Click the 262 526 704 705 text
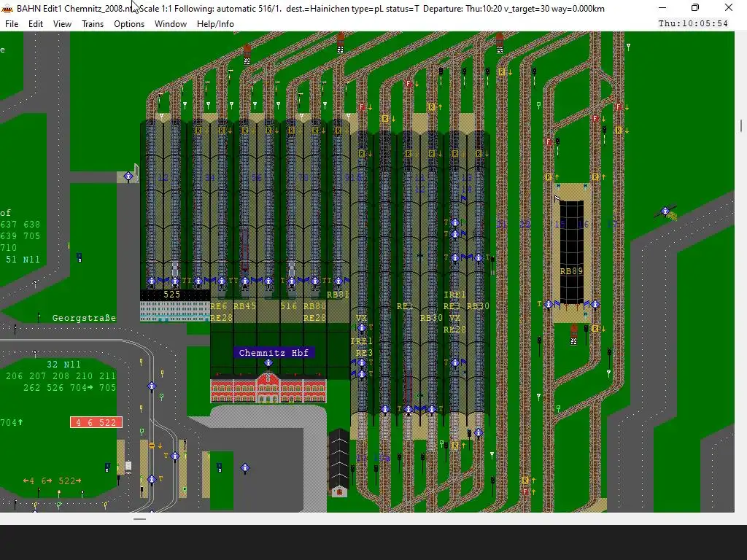This screenshot has width=747, height=560. (x=69, y=388)
